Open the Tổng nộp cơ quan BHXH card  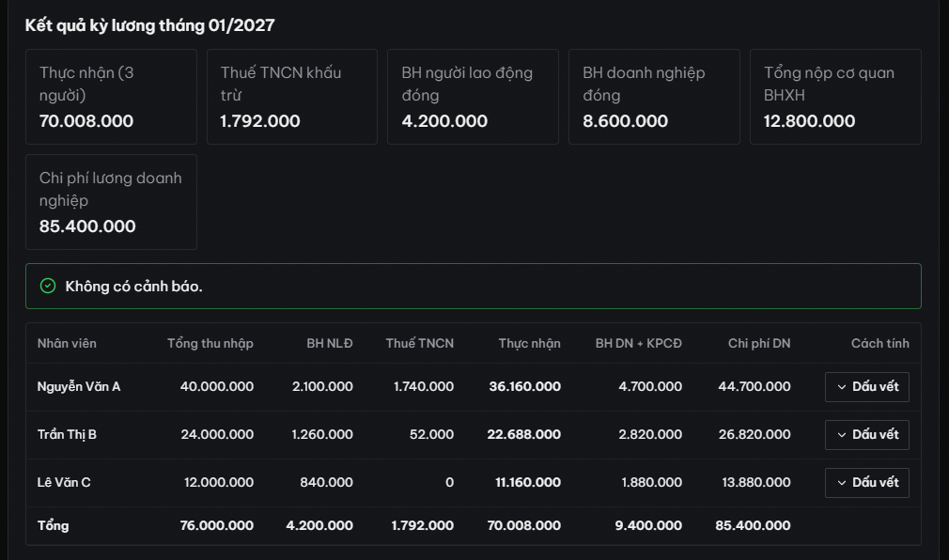pos(835,97)
